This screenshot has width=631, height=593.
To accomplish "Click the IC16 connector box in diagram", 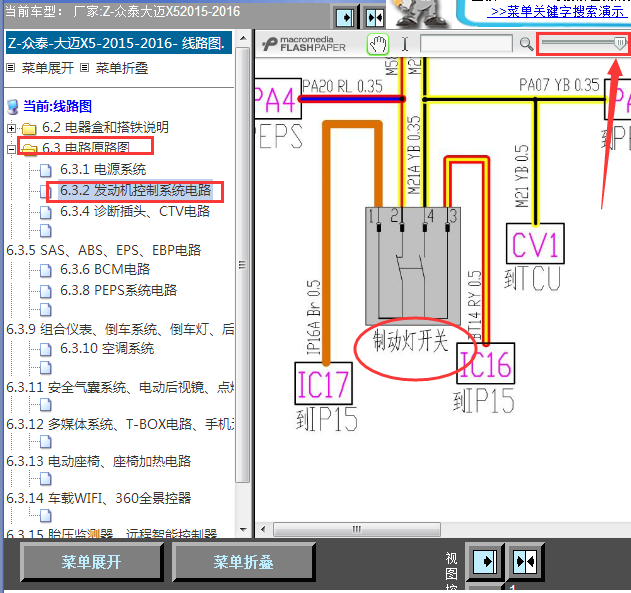I will pyautogui.click(x=485, y=363).
